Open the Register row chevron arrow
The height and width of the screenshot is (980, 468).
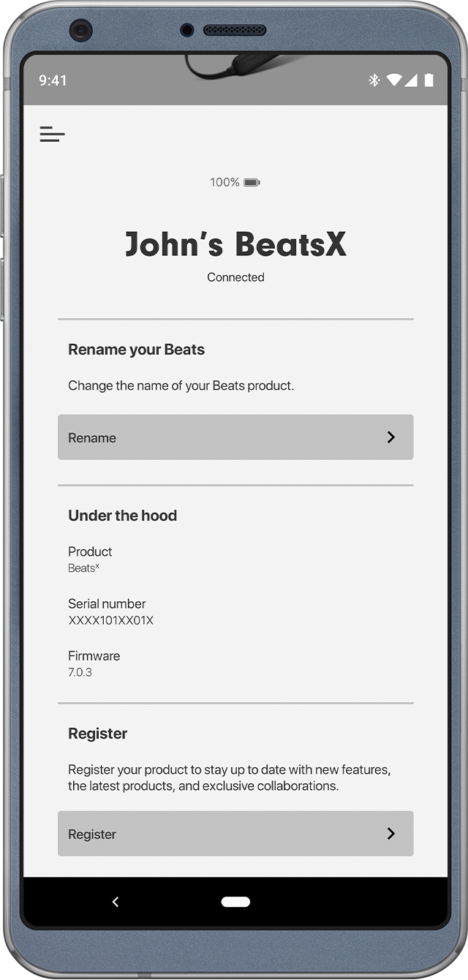tap(391, 834)
